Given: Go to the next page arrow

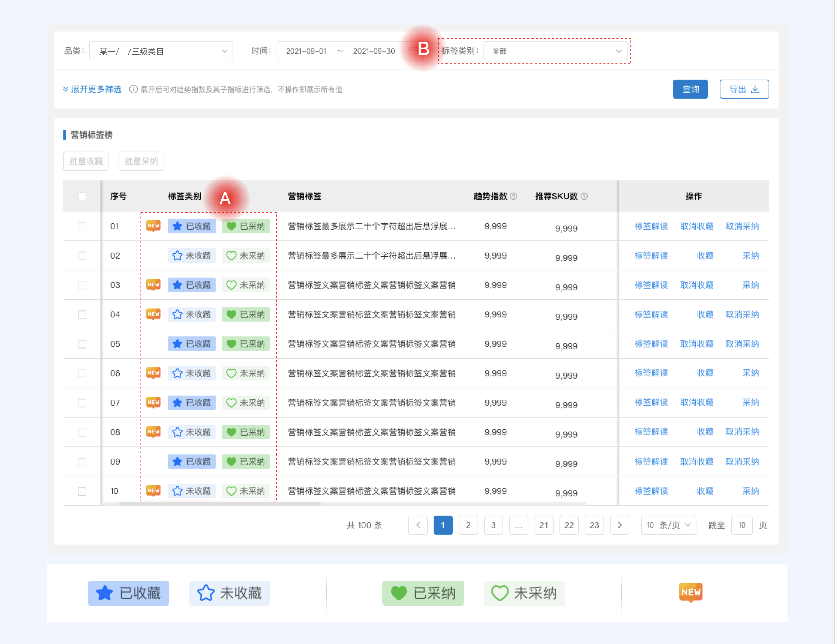Looking at the screenshot, I should (620, 525).
